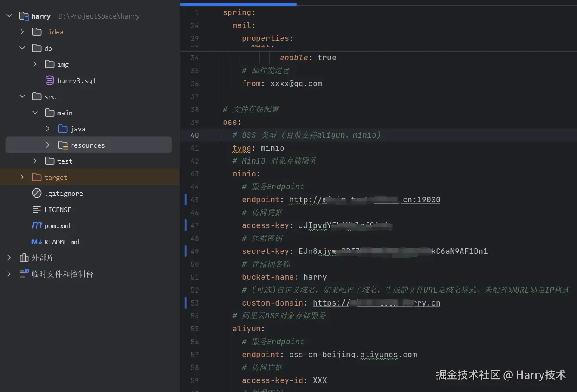This screenshot has height=392, width=577.
Task: Select the .gitignore file
Action: click(x=64, y=194)
